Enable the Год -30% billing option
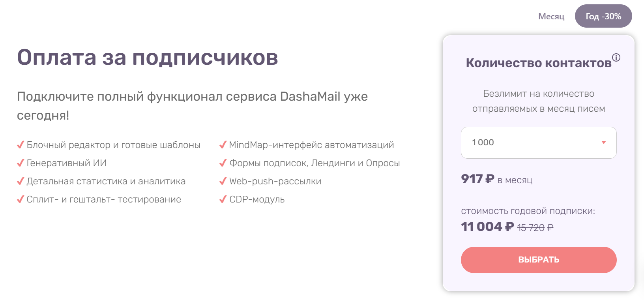Viewport: 644px width, 300px height. click(603, 16)
